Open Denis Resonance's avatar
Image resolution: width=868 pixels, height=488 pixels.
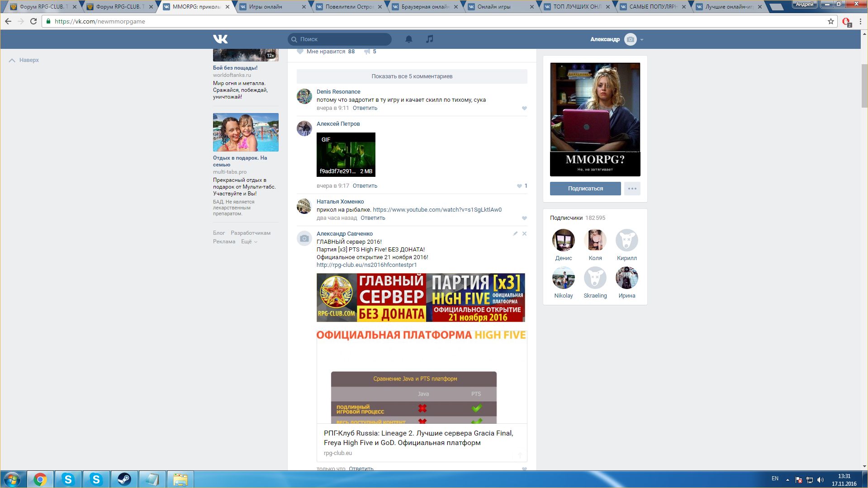[304, 96]
